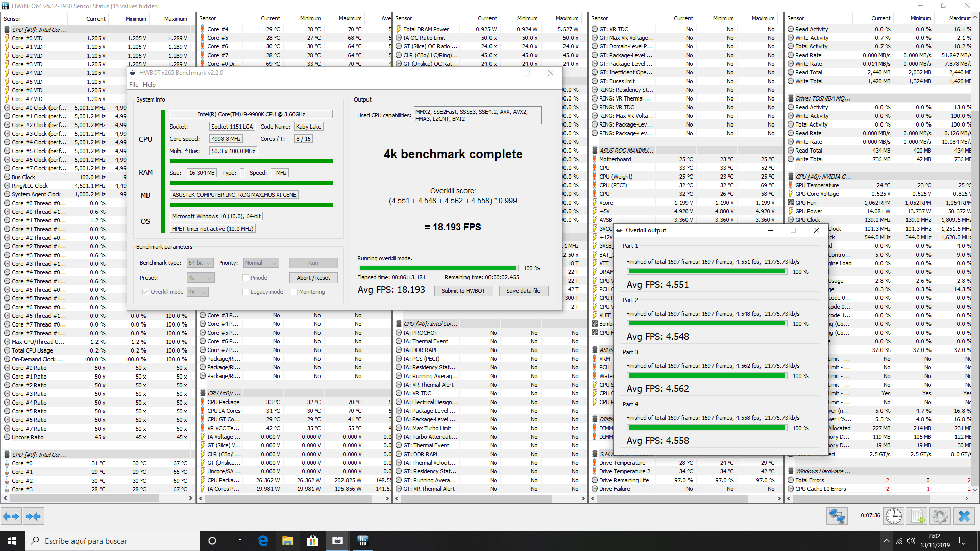Click the Save data file button
The height and width of the screenshot is (551, 980).
523,291
